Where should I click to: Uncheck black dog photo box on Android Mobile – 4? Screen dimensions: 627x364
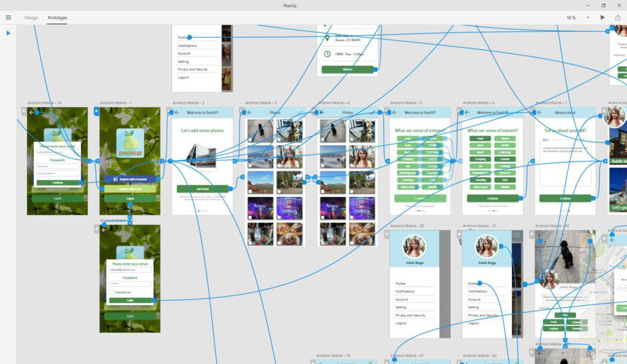click(323, 140)
